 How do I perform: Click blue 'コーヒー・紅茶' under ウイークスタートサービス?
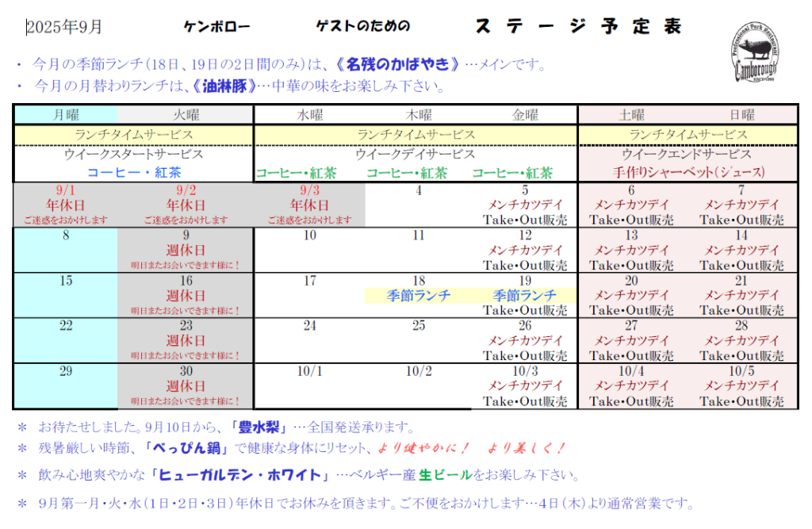pos(133,173)
